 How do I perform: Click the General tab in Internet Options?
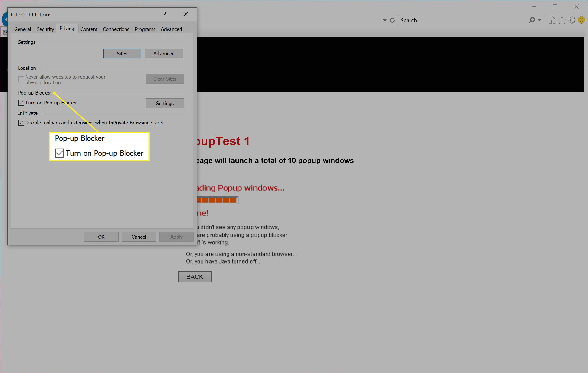[x=23, y=29]
